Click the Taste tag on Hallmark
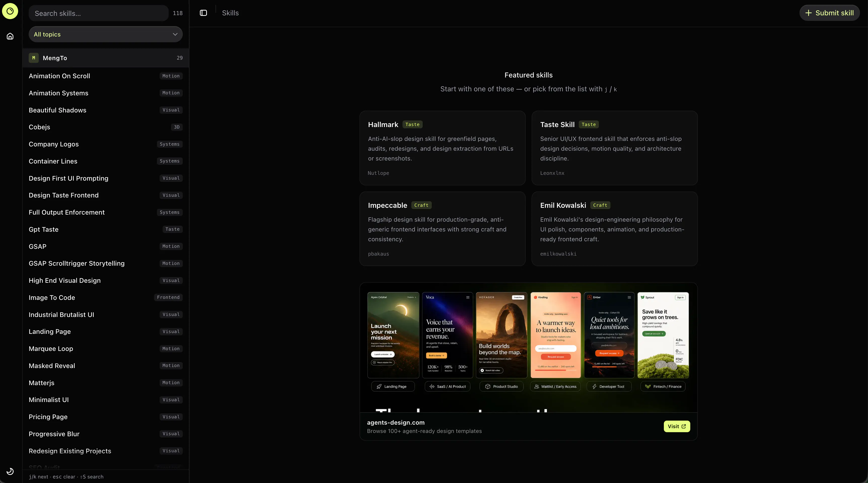This screenshot has height=483, width=868. point(412,125)
